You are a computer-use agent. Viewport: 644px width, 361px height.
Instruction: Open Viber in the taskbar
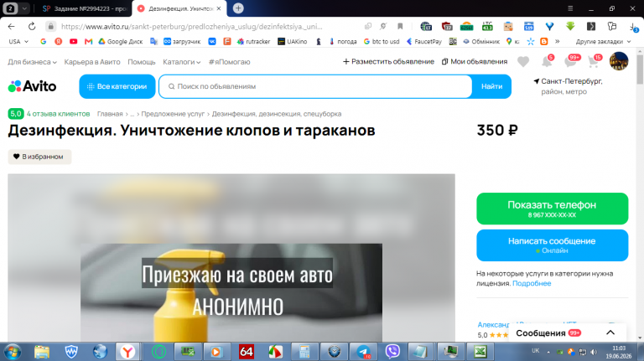[392, 352]
